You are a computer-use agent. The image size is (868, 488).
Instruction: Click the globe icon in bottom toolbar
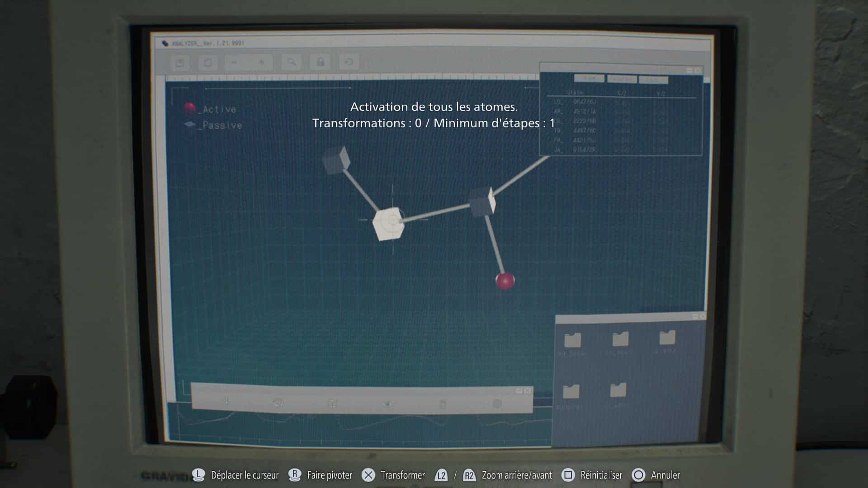pyautogui.click(x=497, y=404)
